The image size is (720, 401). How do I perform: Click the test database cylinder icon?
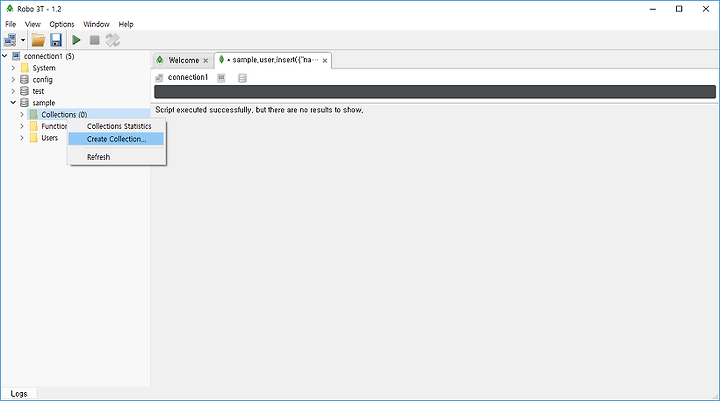(x=24, y=91)
